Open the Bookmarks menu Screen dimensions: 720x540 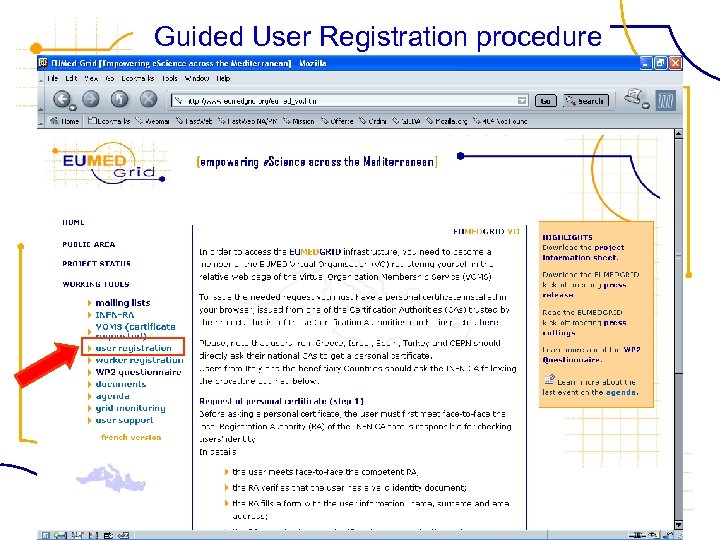point(137,79)
